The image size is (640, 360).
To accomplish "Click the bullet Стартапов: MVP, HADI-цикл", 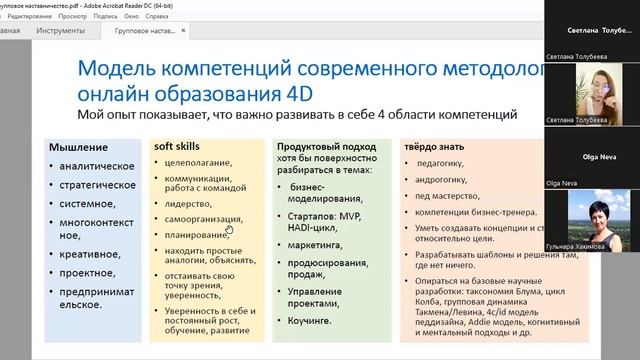I will click(324, 222).
